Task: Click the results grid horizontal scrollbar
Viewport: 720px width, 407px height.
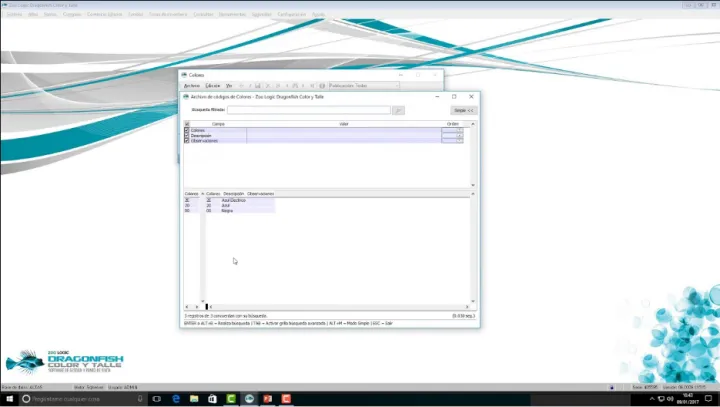Action: [330, 306]
